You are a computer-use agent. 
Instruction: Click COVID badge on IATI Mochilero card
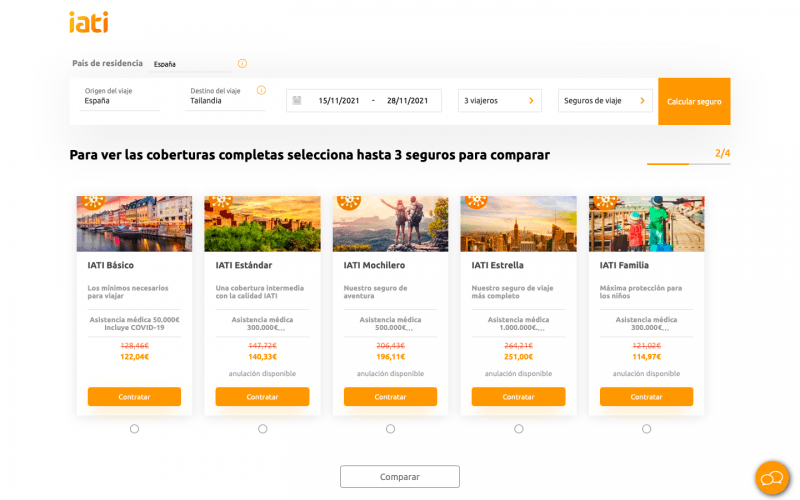point(349,203)
